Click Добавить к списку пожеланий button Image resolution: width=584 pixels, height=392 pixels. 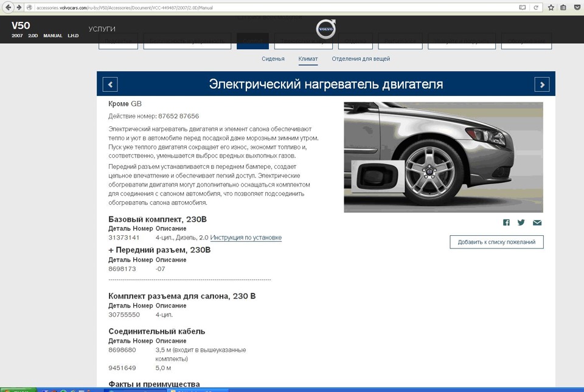(496, 242)
